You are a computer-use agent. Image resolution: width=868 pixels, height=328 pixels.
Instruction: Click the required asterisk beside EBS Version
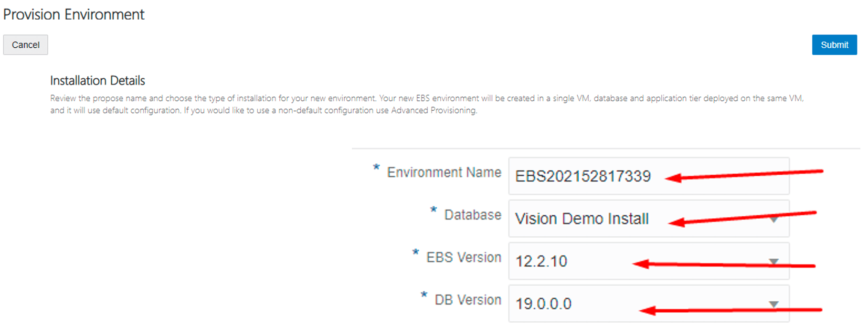click(x=415, y=253)
